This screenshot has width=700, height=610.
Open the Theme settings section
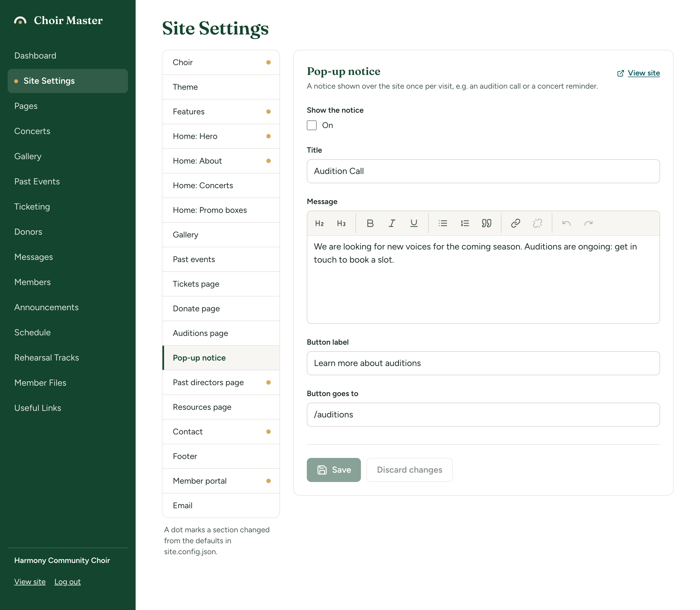(x=221, y=87)
